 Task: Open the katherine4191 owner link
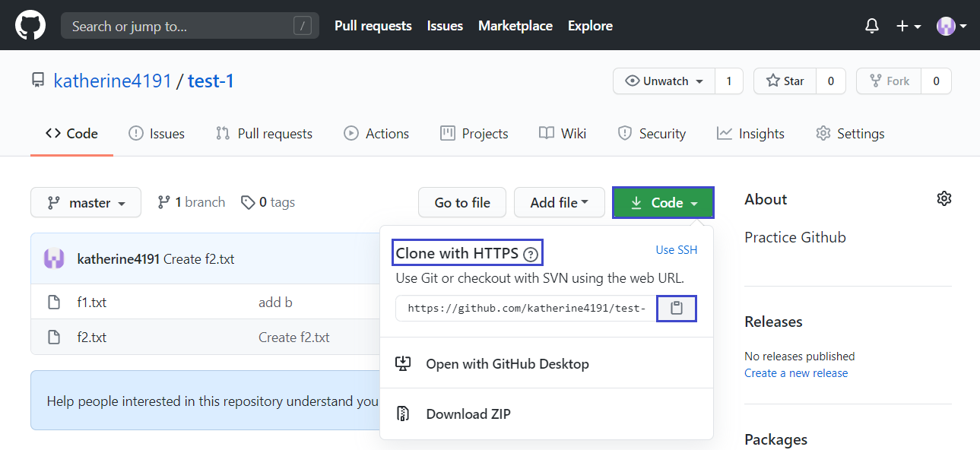(113, 81)
